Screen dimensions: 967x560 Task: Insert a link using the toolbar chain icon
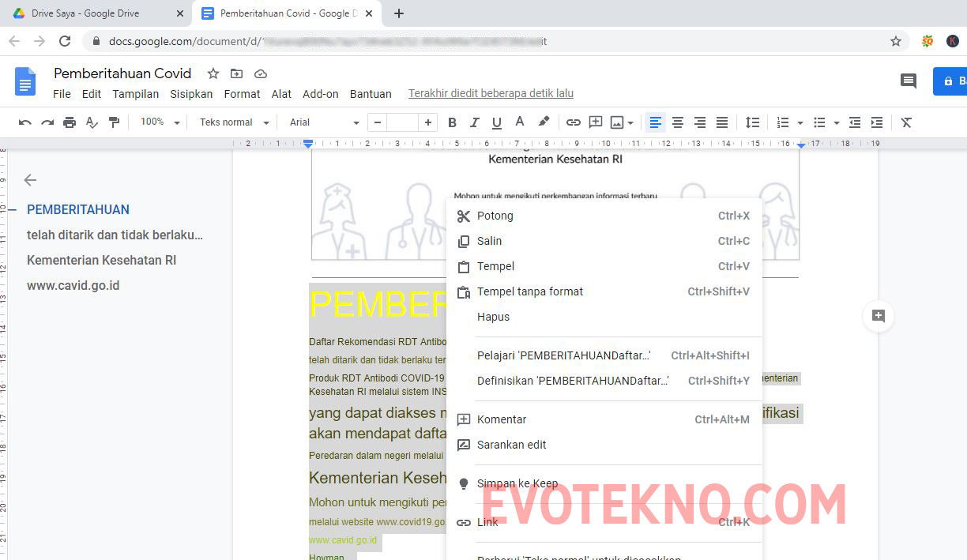(x=574, y=122)
